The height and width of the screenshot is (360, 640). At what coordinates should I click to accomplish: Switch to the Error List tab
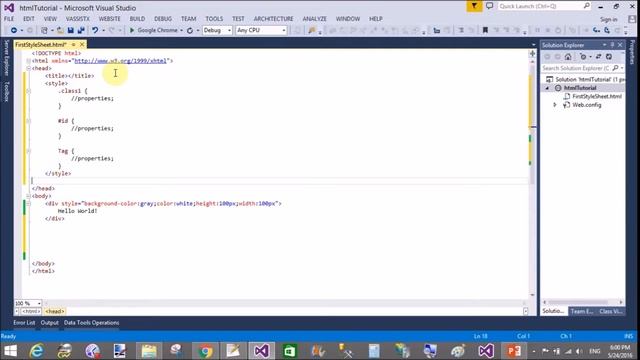(24, 323)
